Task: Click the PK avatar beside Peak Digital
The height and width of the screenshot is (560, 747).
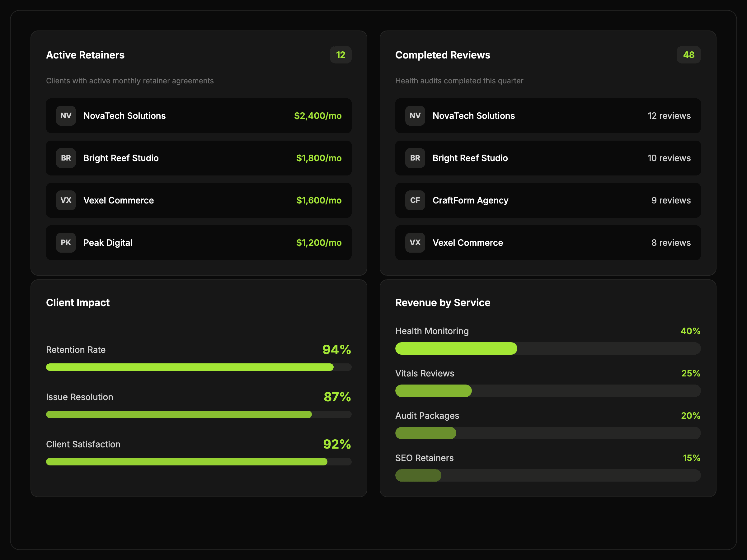Action: click(x=66, y=243)
